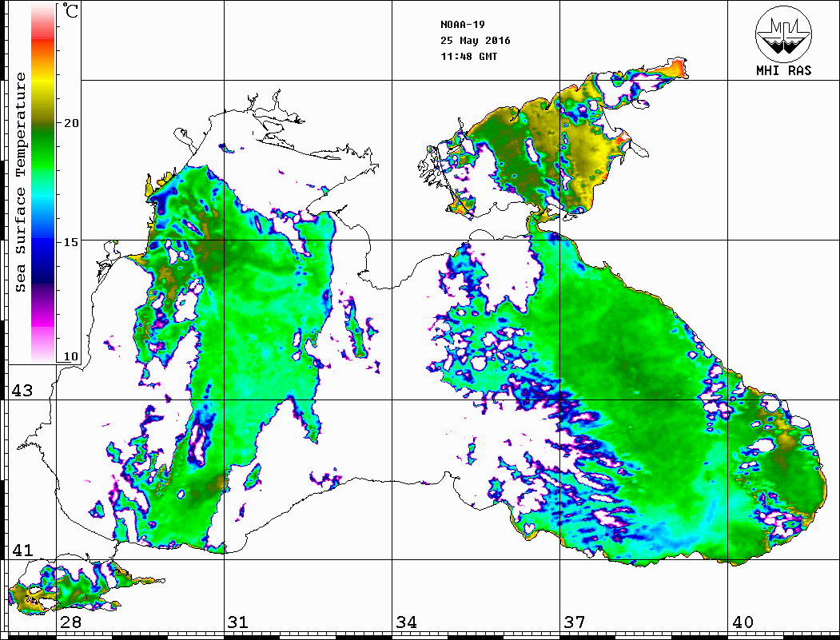The image size is (840, 640).
Task: Click the 'MHI RAS' label text
Action: coord(783,70)
